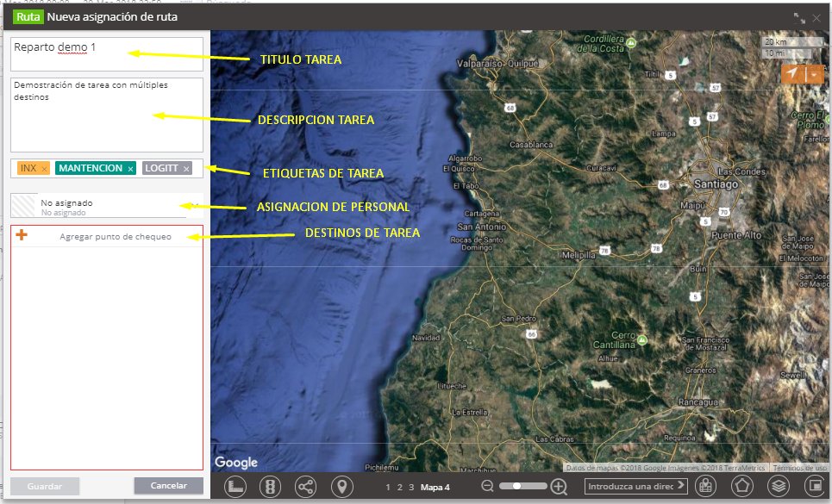Zoom out with the minus magnifier
Image resolution: width=832 pixels, height=504 pixels.
488,486
